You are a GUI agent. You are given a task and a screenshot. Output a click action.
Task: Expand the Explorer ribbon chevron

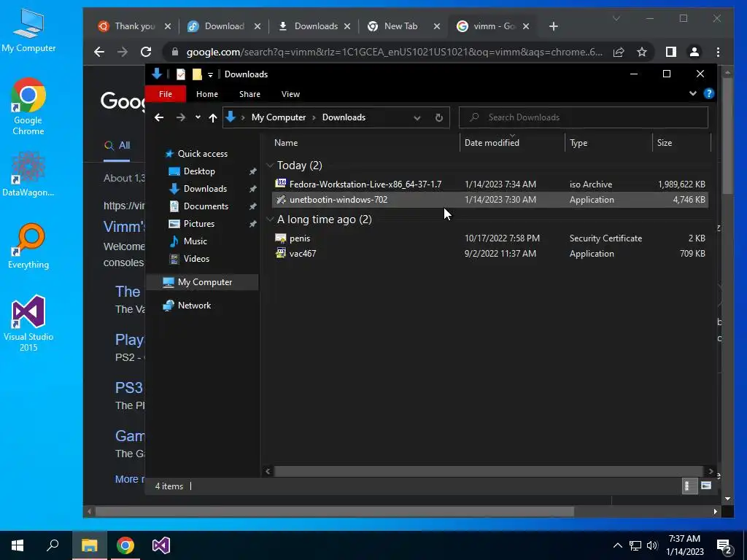pyautogui.click(x=693, y=93)
